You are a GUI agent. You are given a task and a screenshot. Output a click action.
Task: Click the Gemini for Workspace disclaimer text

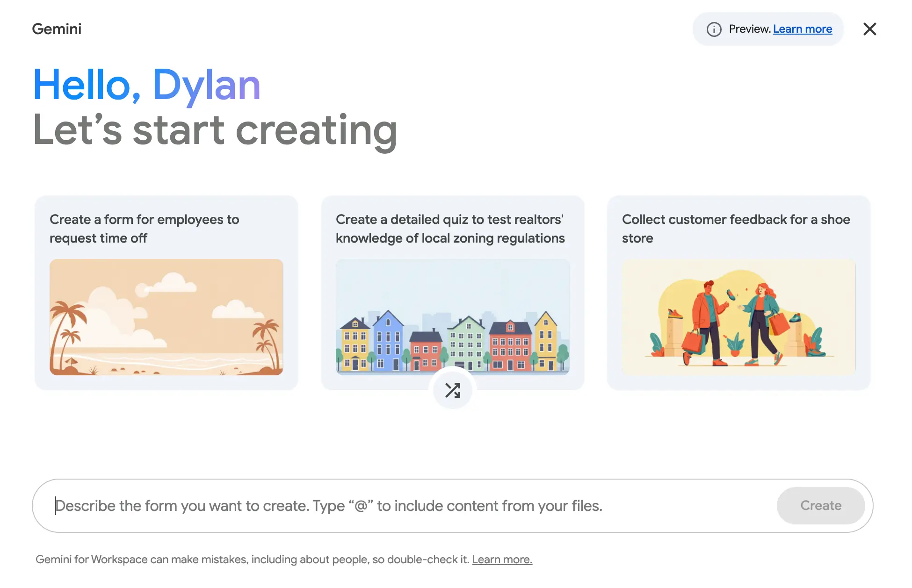click(253, 559)
